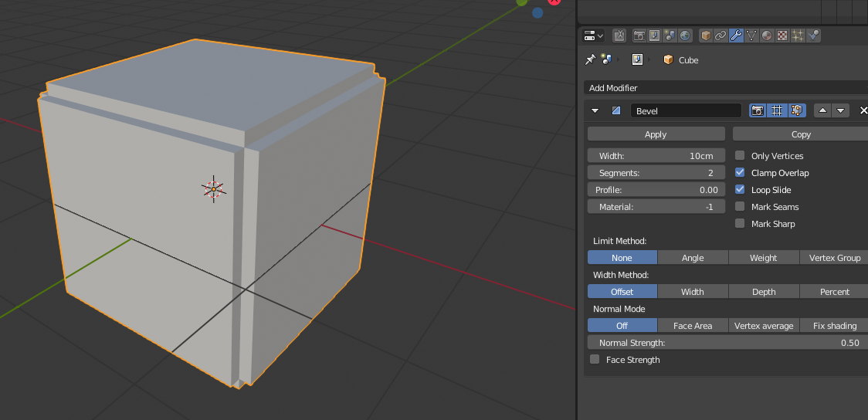
Task: Open the Constraints properties tab
Action: (x=721, y=36)
